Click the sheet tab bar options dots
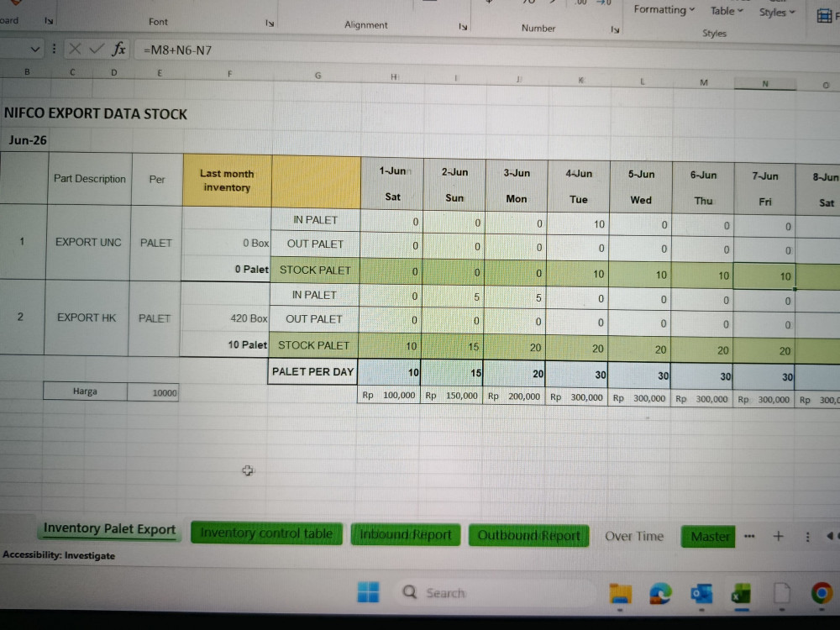Image resolution: width=840 pixels, height=630 pixels. coord(808,537)
